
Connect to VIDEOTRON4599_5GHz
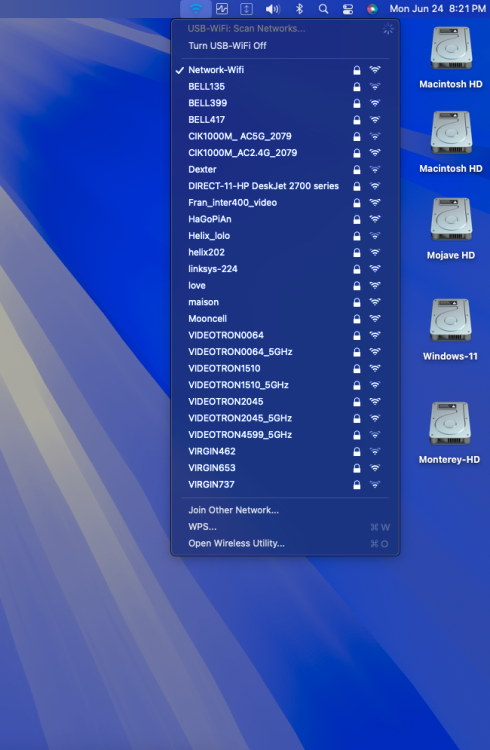coord(285,435)
